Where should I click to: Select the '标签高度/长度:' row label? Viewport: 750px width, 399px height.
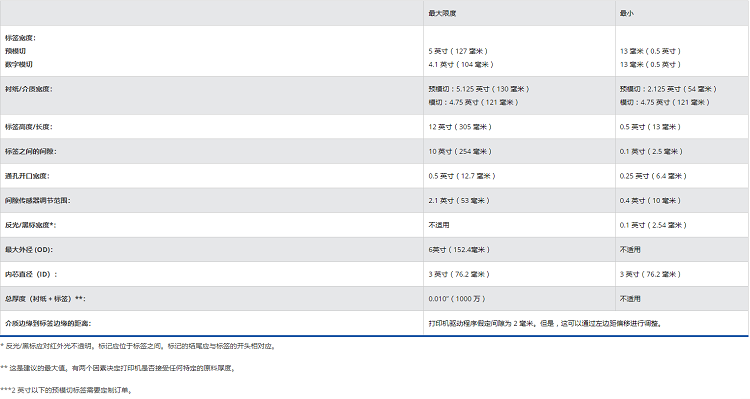coord(29,127)
